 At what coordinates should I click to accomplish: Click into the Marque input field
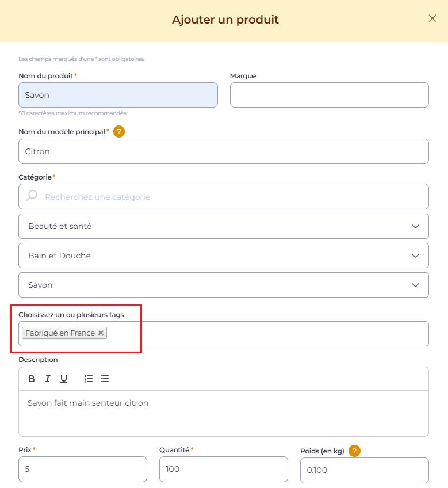point(330,95)
